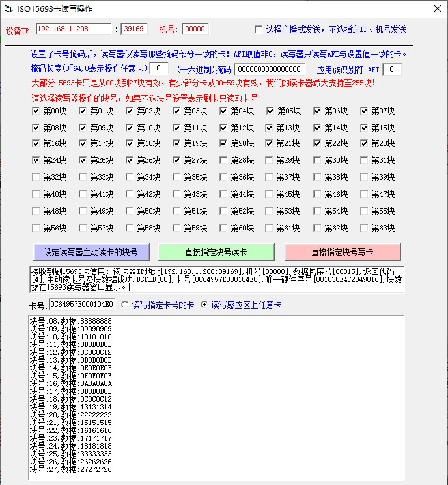Viewport: 448px width, 485px height.
Task: Select 读写指定卡号的卡 radio option
Action: 124,304
